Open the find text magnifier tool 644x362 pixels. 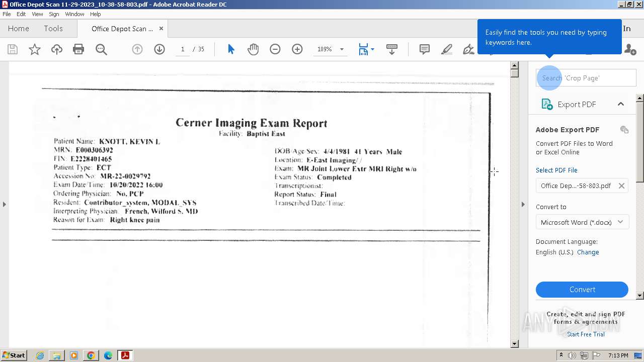pyautogui.click(x=101, y=49)
